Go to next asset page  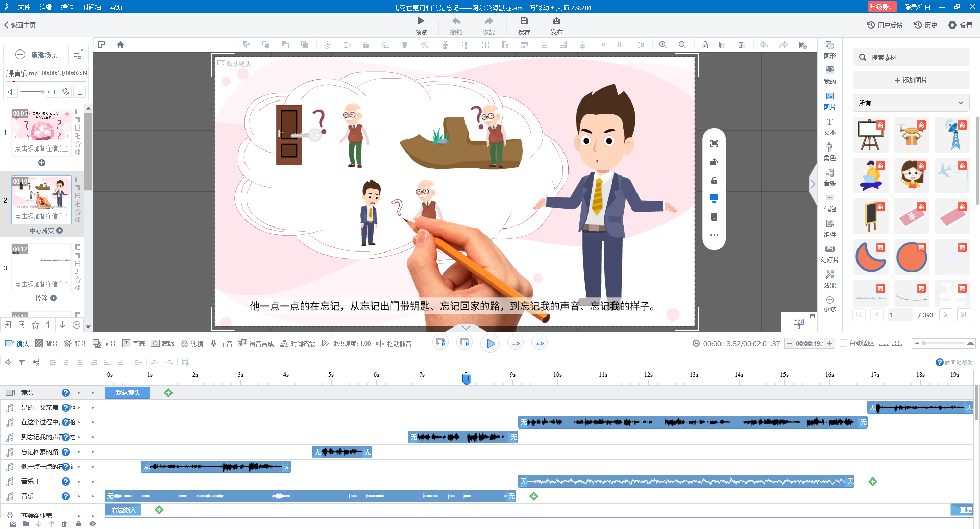[x=945, y=315]
